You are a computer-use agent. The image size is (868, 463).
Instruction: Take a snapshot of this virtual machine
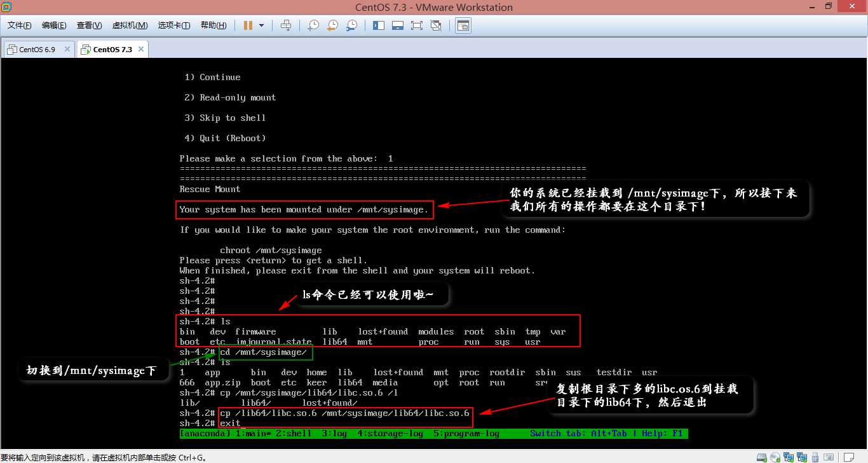pos(313,25)
